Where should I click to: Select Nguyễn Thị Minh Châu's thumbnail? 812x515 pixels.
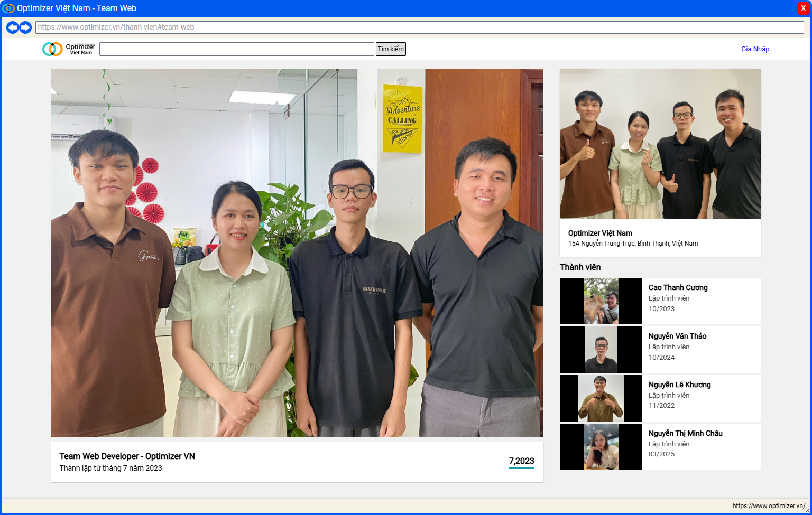(601, 447)
